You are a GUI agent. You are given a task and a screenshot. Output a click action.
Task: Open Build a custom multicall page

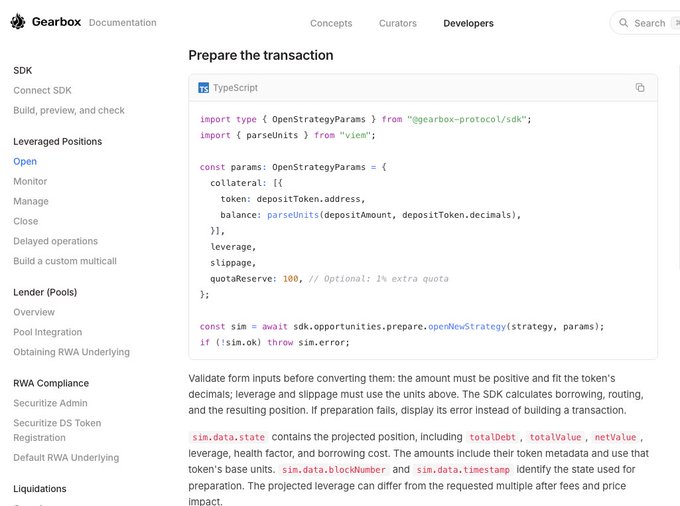[65, 261]
